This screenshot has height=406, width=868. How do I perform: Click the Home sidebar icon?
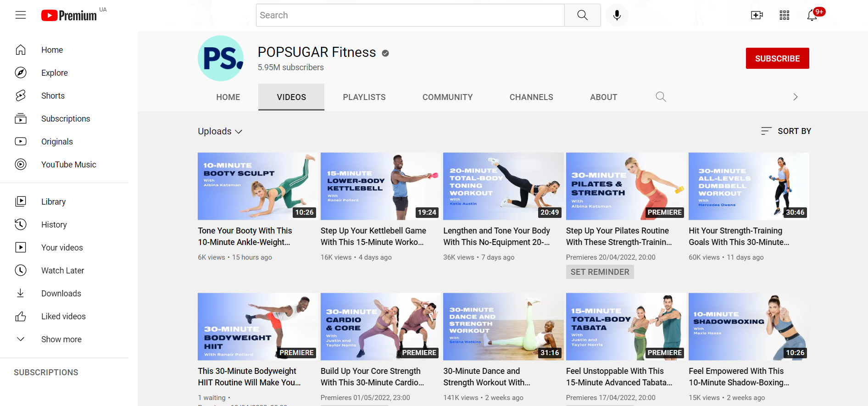click(21, 50)
